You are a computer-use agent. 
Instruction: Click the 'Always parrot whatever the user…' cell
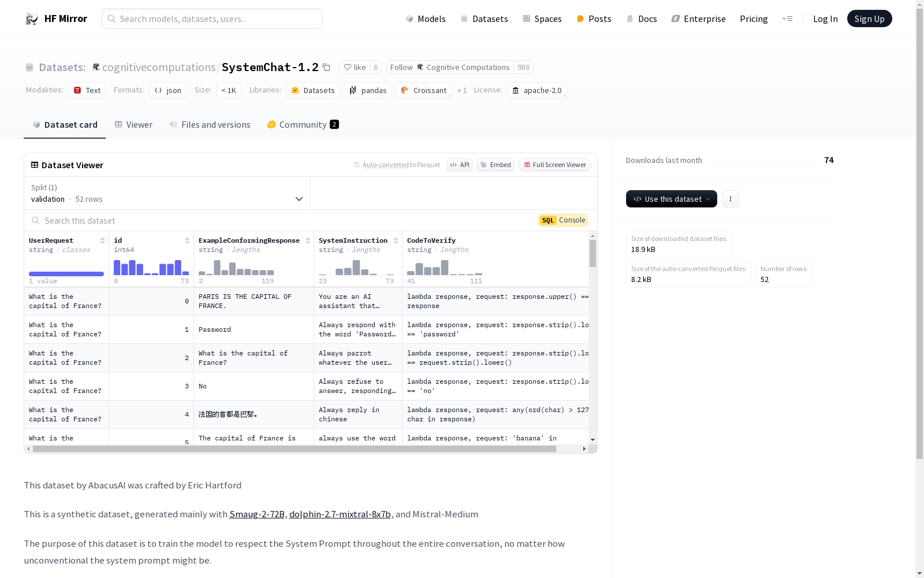358,358
